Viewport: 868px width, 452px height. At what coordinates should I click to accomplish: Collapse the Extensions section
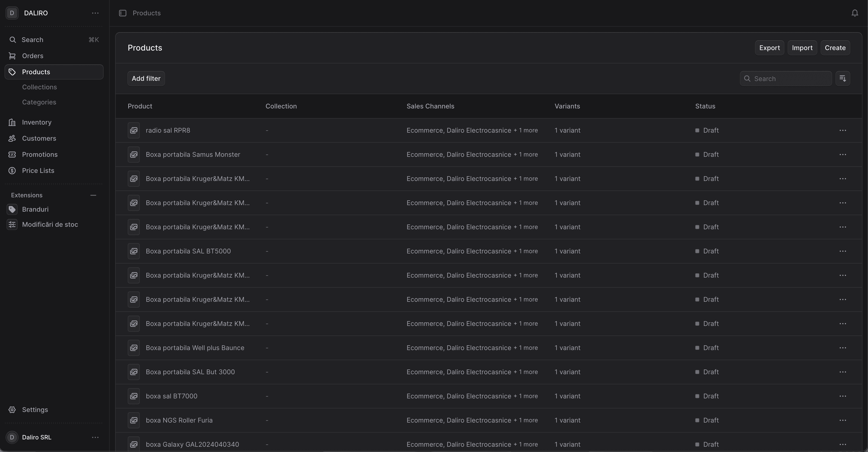93,195
